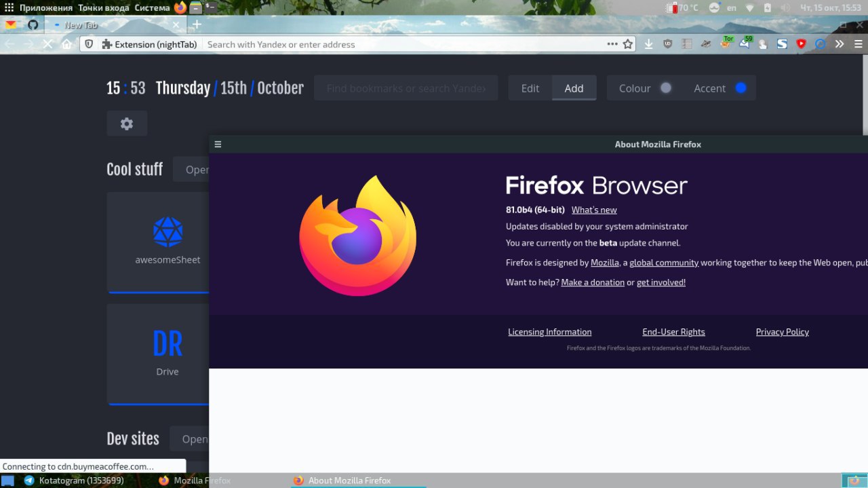Viewport: 868px width, 488px height.
Task: Open the Drive bookmark tile
Action: 158,354
